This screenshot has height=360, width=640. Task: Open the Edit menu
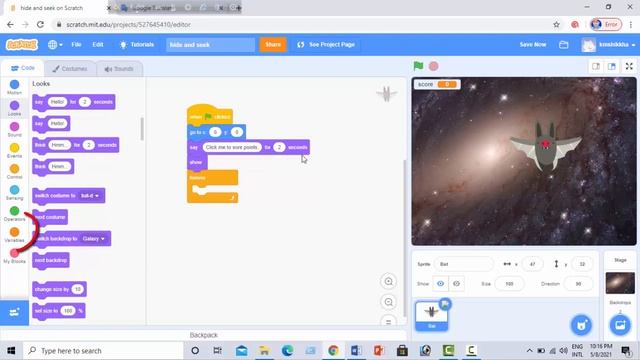click(x=98, y=44)
